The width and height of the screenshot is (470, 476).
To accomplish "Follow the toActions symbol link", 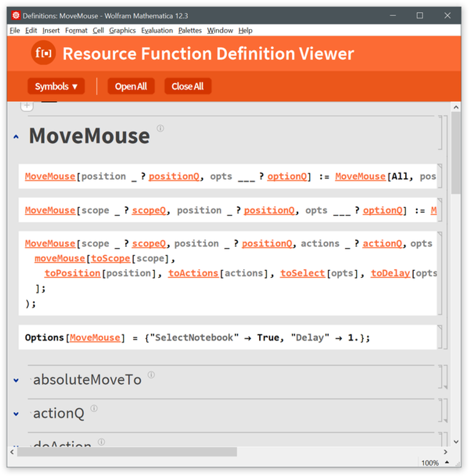I will (x=193, y=273).
